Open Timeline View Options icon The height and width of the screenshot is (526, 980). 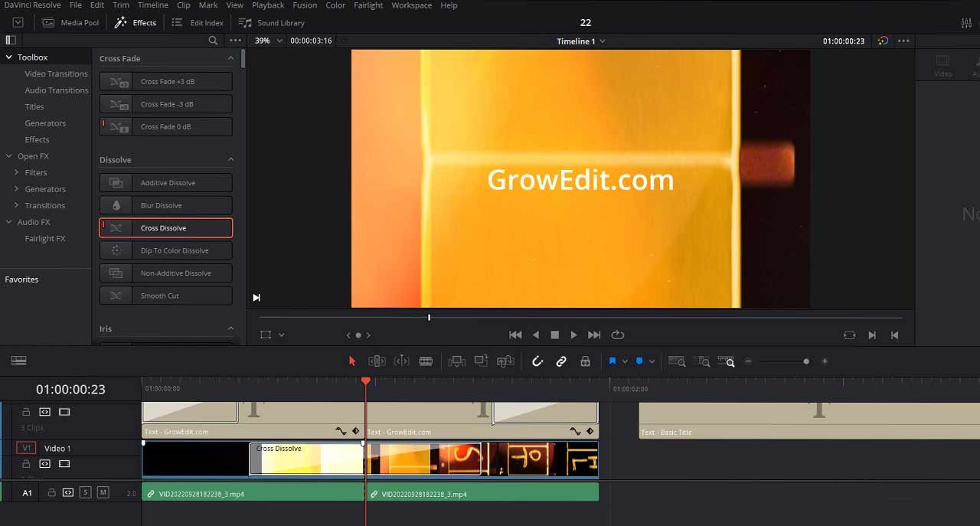[x=19, y=361]
